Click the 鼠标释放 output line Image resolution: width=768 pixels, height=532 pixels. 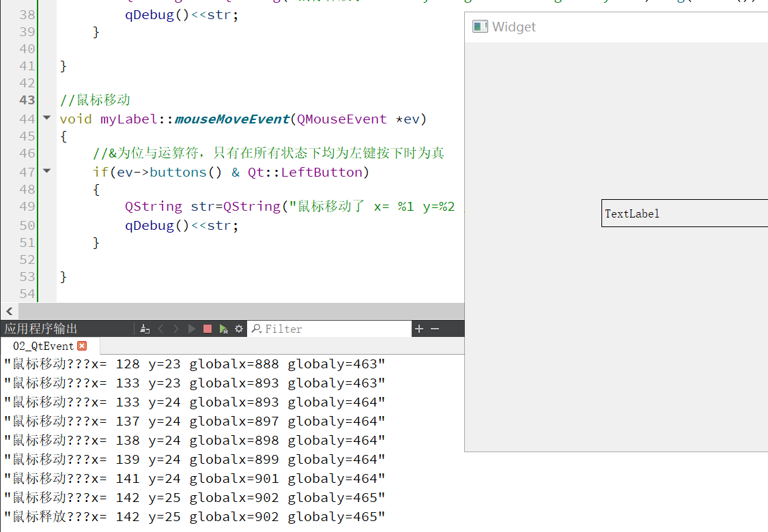(x=195, y=517)
